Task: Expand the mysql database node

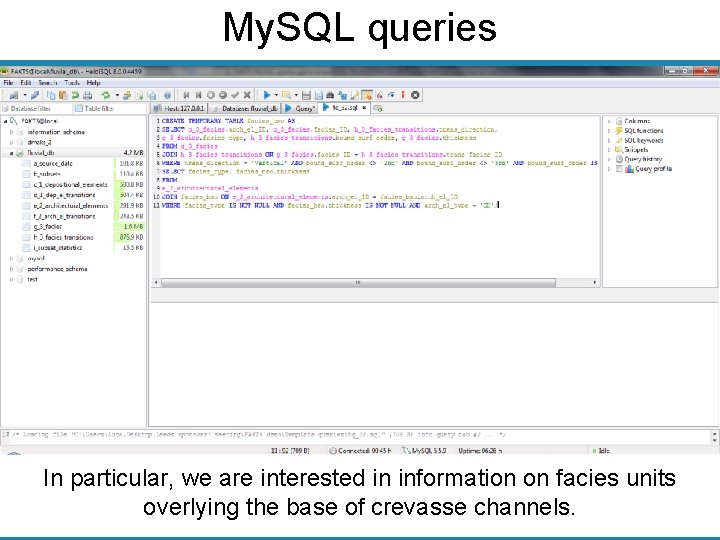Action: (11, 258)
